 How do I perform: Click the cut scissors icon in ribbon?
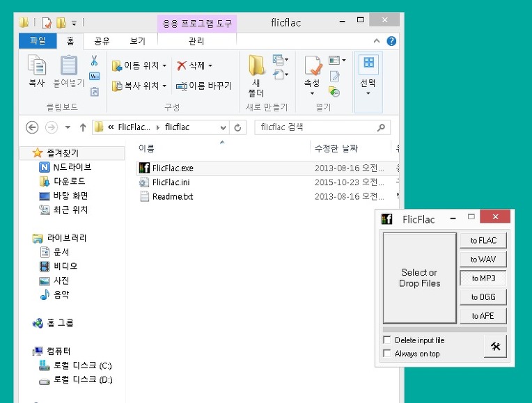94,61
